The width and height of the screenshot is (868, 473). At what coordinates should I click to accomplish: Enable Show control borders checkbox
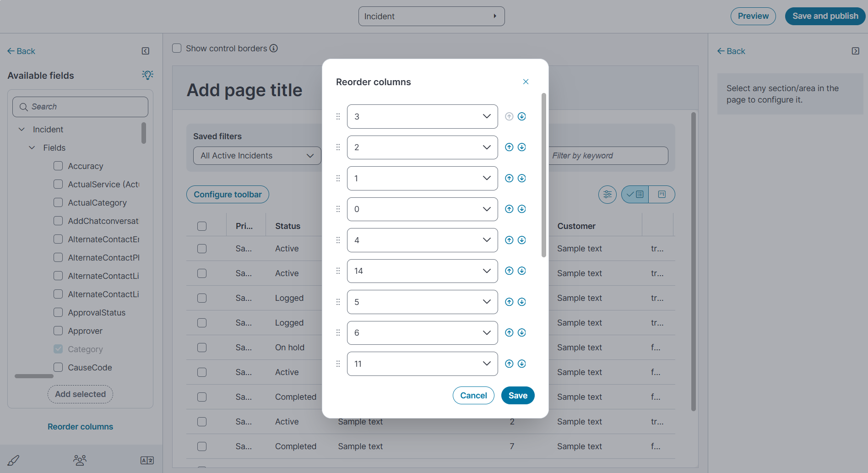[177, 49]
